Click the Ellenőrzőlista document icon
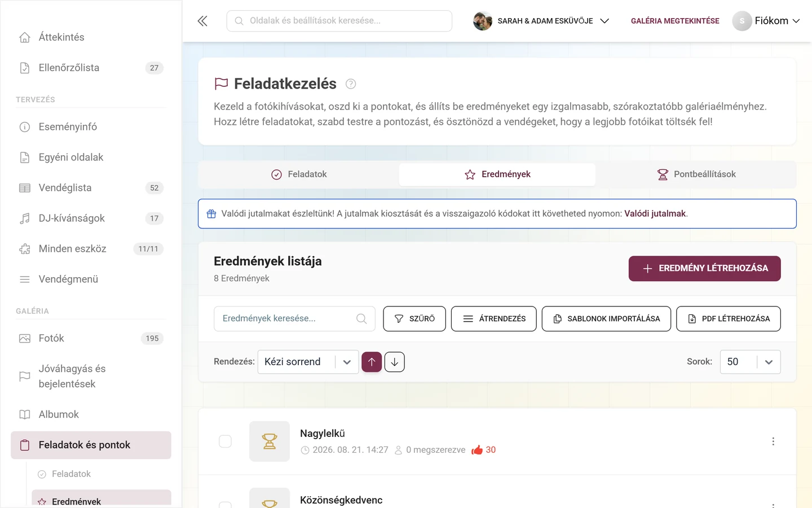This screenshot has width=812, height=508. [25, 68]
